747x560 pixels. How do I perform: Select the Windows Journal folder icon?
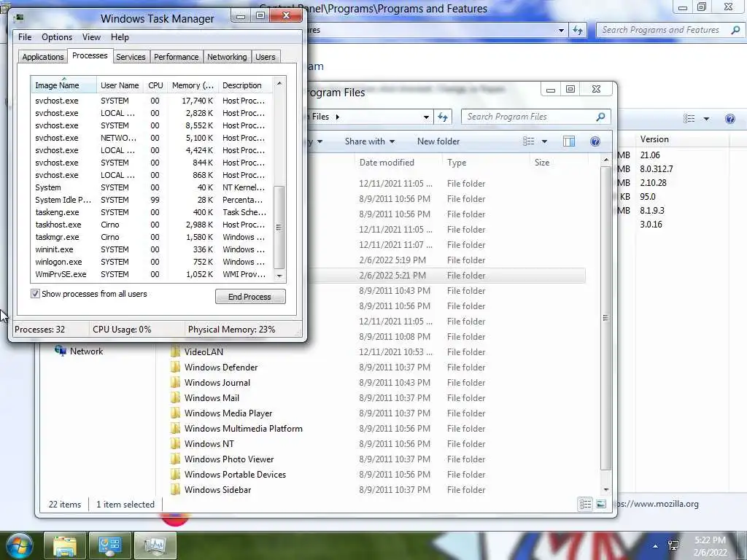pyautogui.click(x=176, y=382)
